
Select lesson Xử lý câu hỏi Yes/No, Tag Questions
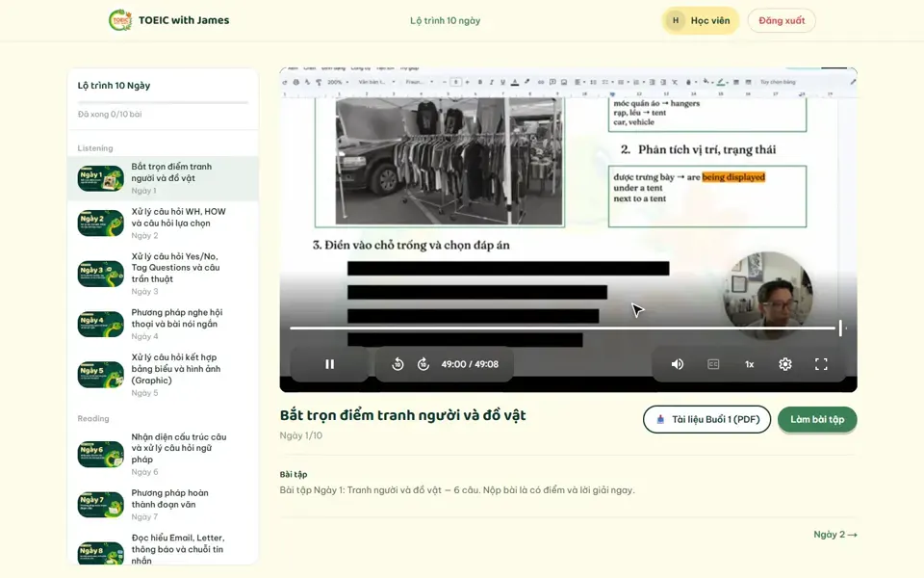[x=164, y=274]
